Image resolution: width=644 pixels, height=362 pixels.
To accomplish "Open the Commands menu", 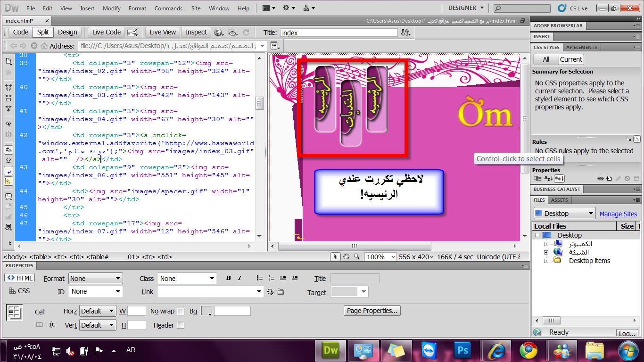I will (168, 8).
